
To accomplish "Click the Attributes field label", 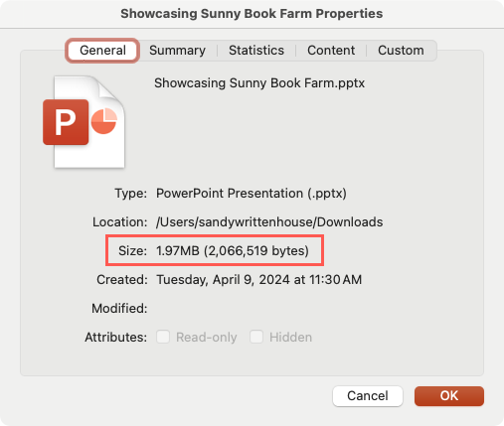I will click(x=115, y=338).
